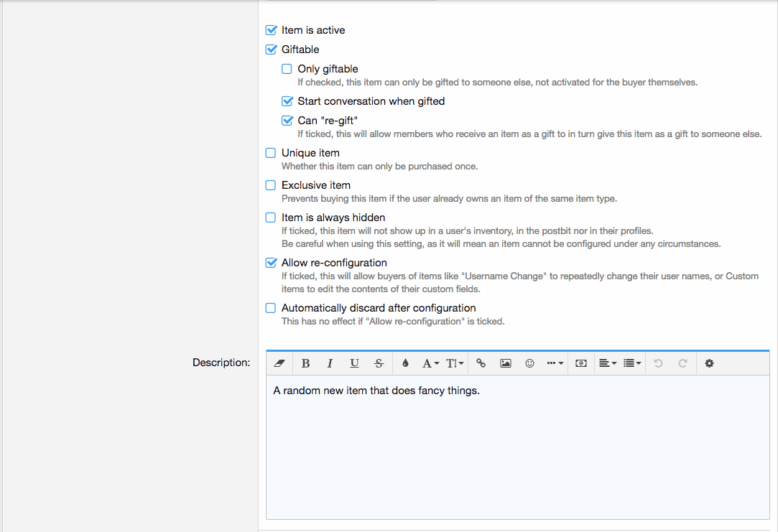
Task: Toggle bold formatting in editor toolbar
Action: coord(305,363)
